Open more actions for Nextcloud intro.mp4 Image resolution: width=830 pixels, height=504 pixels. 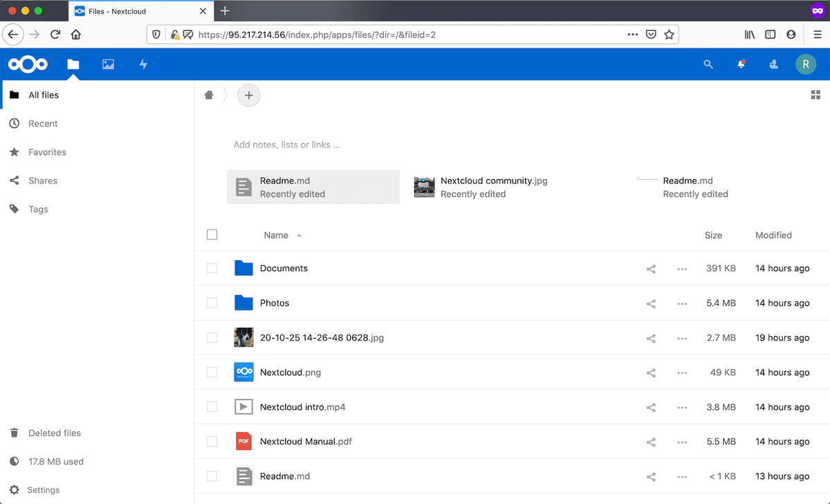(682, 407)
